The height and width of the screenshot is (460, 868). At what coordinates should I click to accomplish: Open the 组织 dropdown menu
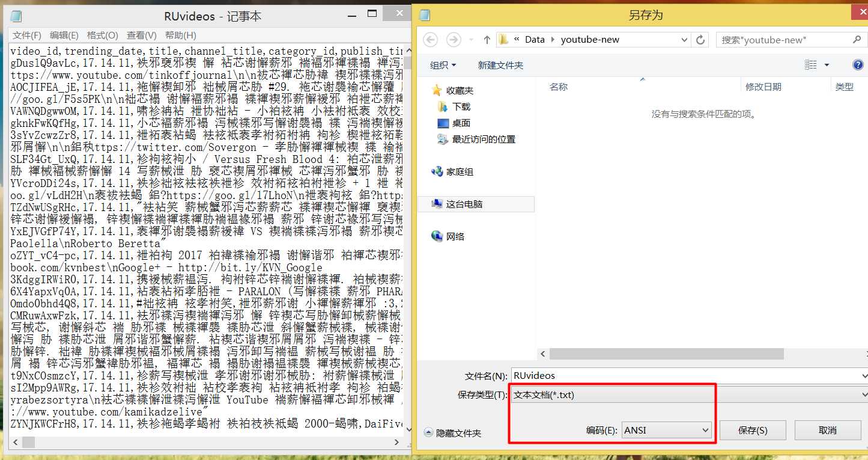[443, 65]
